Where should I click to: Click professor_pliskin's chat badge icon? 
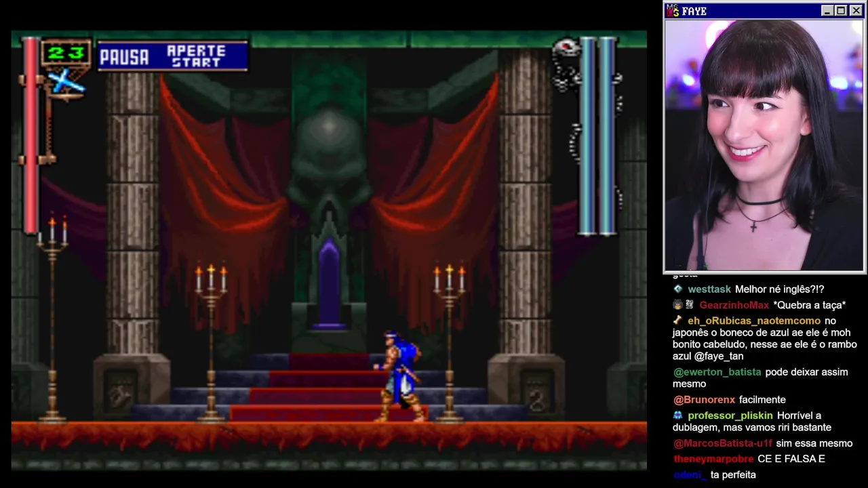[677, 415]
